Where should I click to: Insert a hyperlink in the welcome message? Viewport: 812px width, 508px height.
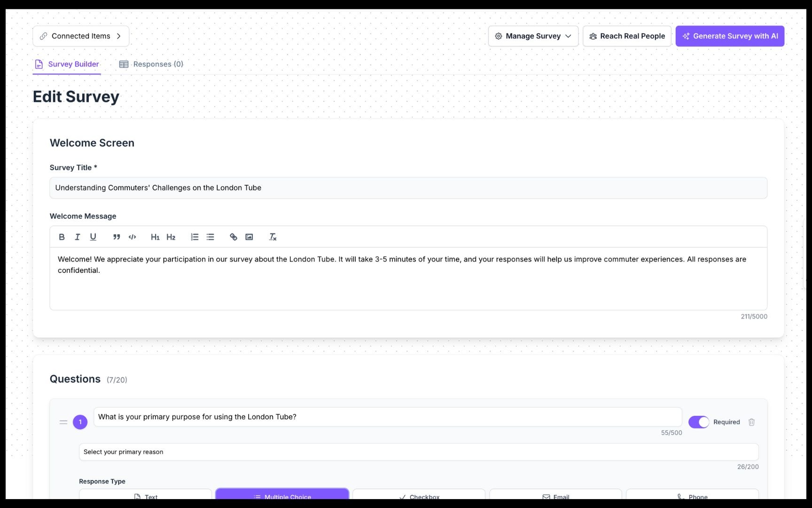click(234, 237)
